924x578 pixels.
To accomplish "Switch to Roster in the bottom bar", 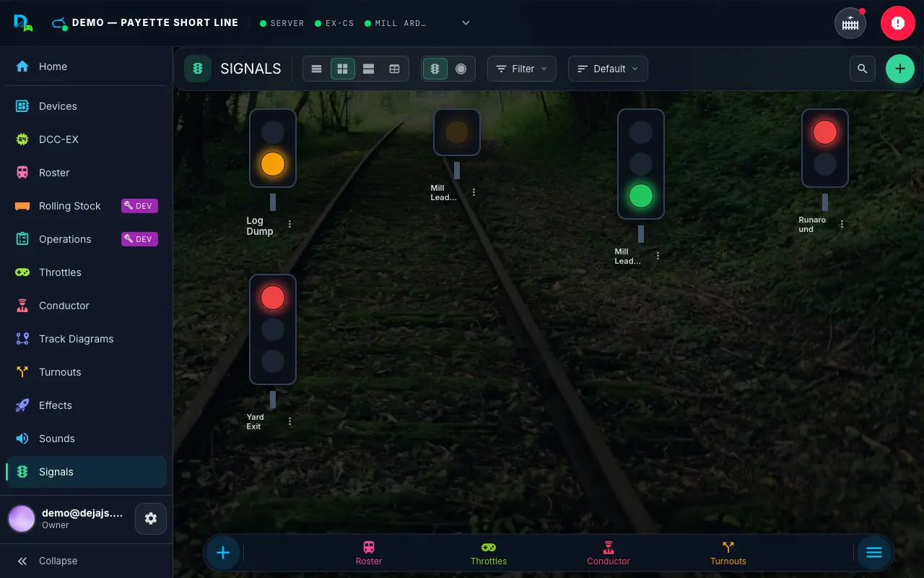I will click(x=369, y=553).
